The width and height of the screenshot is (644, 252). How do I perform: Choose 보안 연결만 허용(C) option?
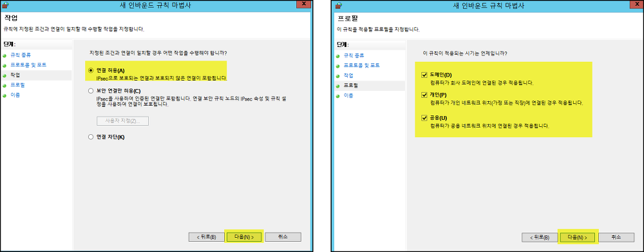(x=91, y=91)
